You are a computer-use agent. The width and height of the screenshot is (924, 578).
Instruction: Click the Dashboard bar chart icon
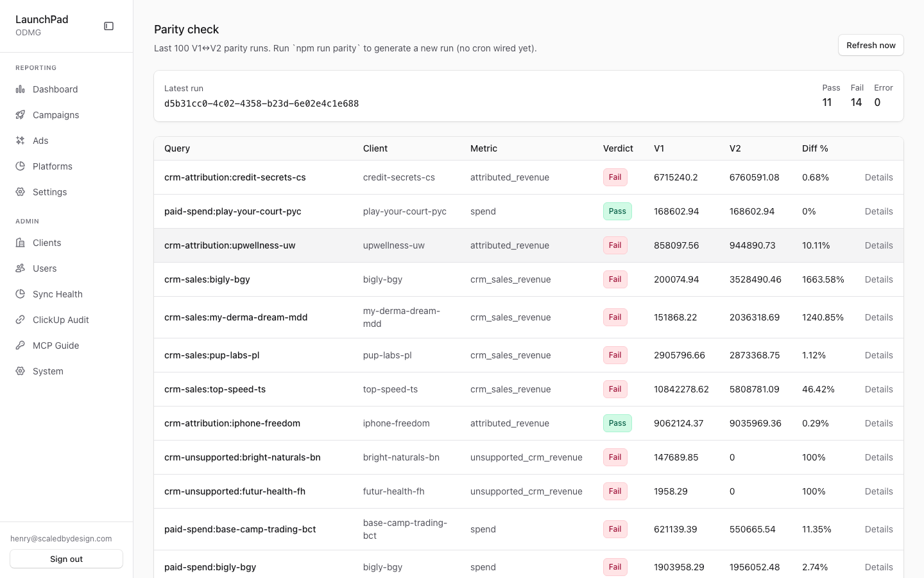coord(21,89)
